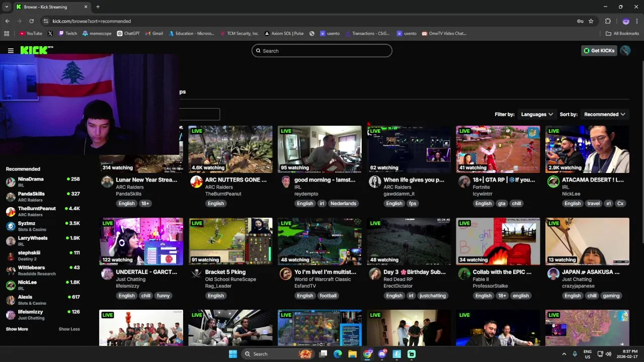The width and height of the screenshot is (644, 362).
Task: Open a new browser tab
Action: click(x=98, y=7)
